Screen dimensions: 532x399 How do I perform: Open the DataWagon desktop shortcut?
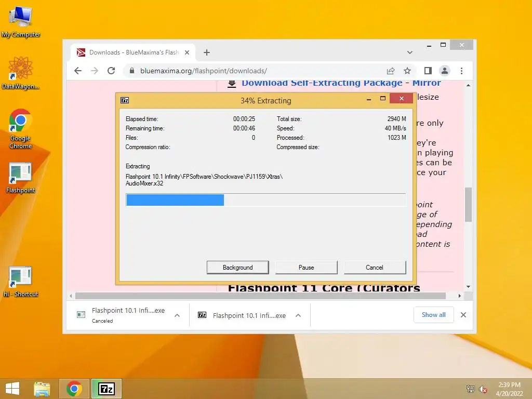pos(20,73)
